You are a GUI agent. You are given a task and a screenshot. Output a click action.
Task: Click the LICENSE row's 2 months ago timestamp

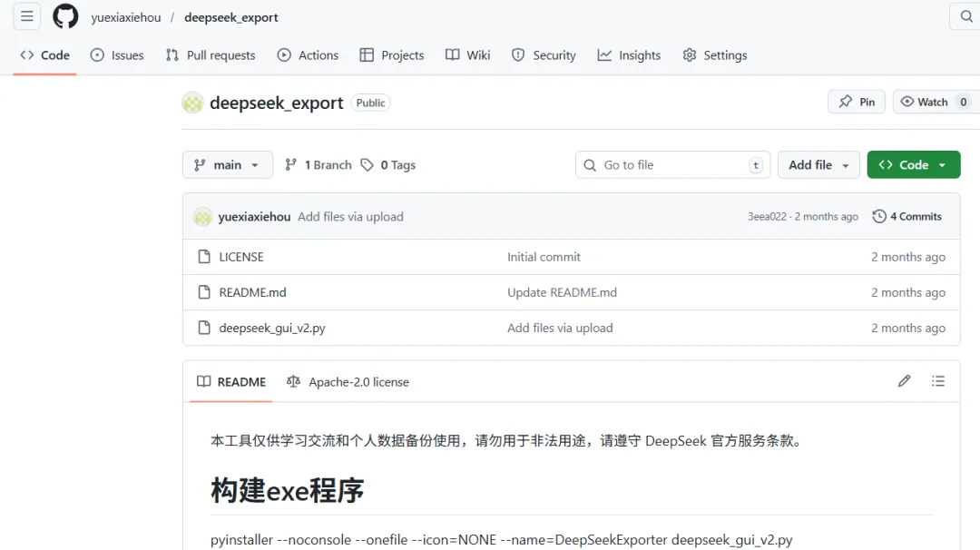908,257
